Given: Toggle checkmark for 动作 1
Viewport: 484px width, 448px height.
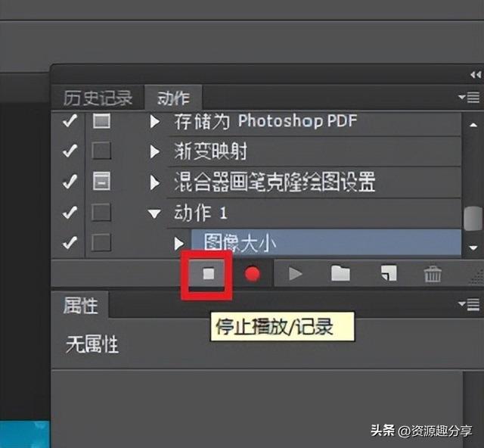Looking at the screenshot, I should tap(70, 212).
